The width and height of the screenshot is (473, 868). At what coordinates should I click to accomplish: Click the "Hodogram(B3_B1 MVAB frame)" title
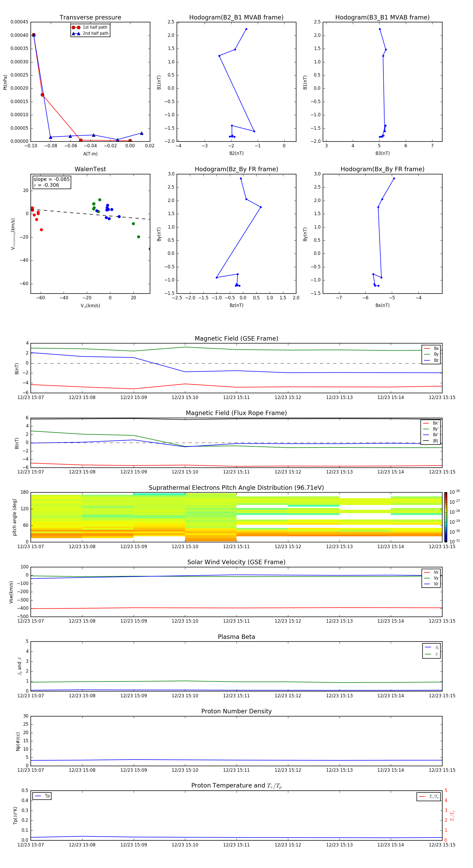[382, 18]
